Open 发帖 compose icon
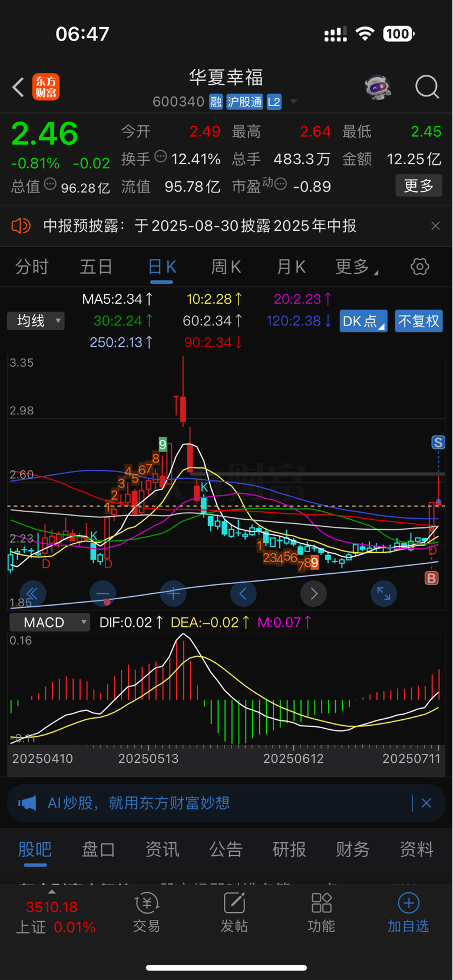This screenshot has width=453, height=980. [x=234, y=913]
